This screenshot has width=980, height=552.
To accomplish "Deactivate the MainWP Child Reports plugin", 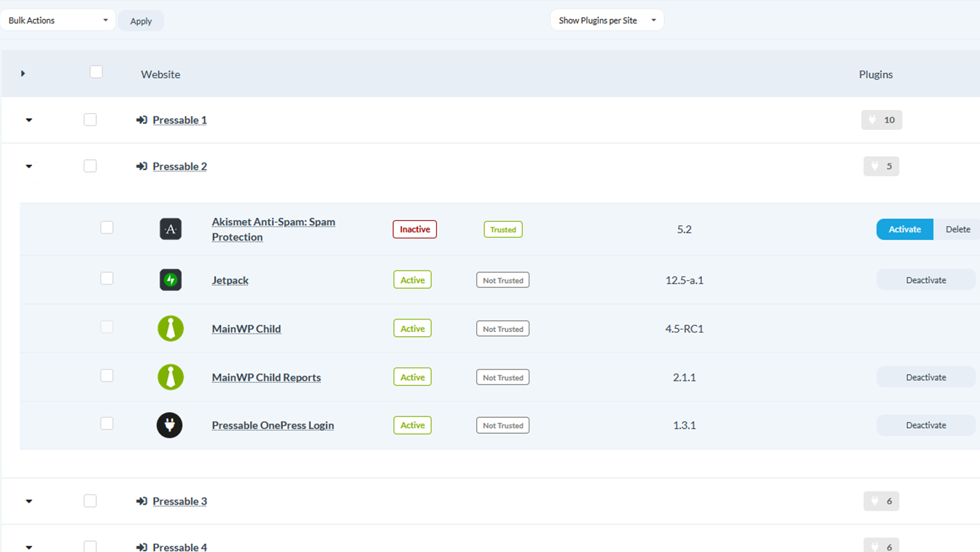I will click(x=926, y=377).
